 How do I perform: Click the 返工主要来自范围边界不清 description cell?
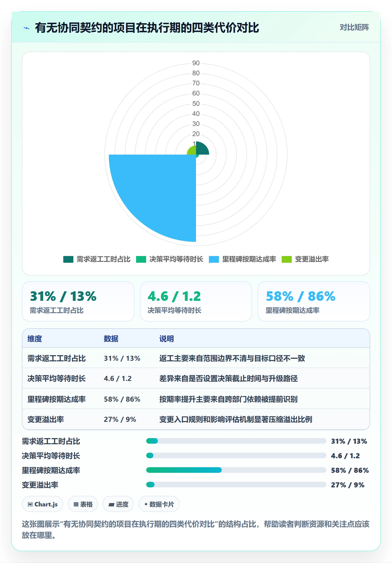pos(232,359)
